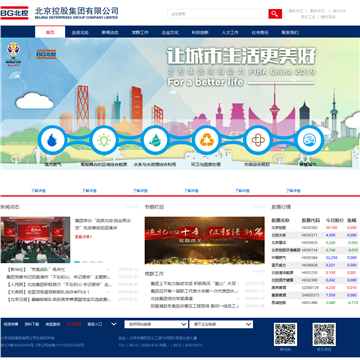Click the stock row HK01486

[315, 303]
